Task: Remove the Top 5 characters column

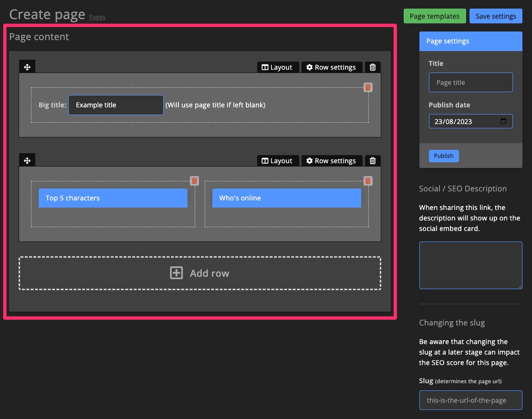Action: [194, 181]
